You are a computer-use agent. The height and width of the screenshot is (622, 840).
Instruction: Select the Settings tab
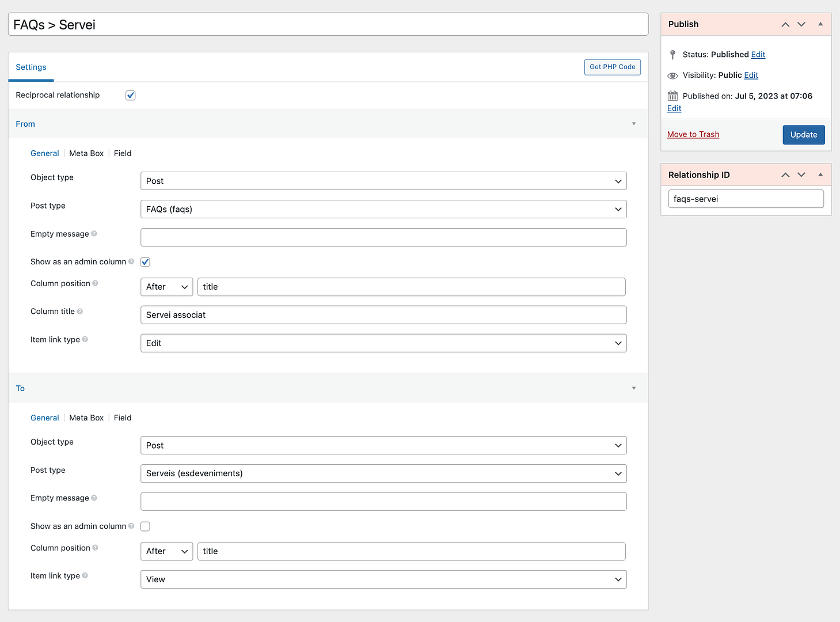click(31, 67)
